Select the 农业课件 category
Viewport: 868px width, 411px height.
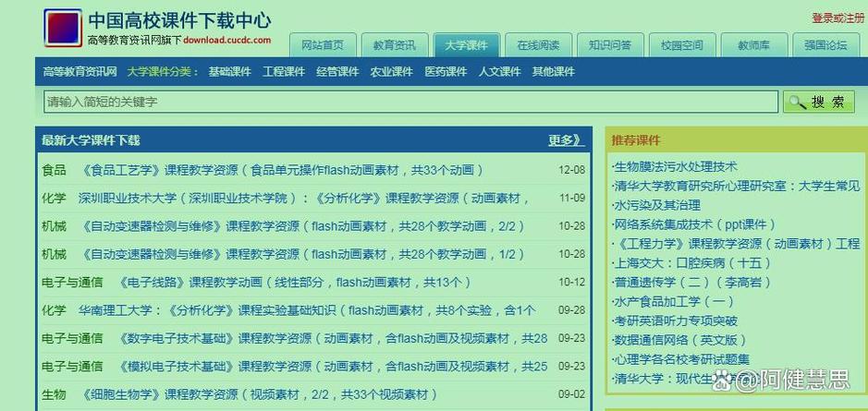(x=392, y=72)
